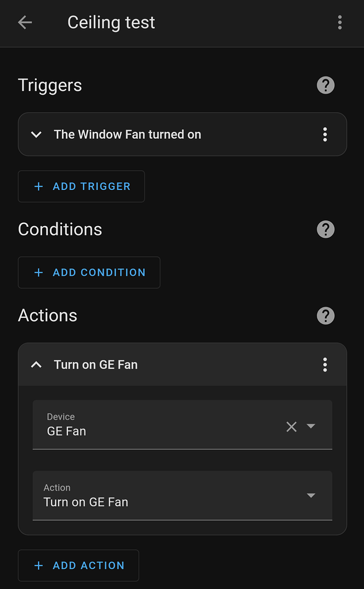Open the Action dropdown arrow
This screenshot has width=364, height=589.
(311, 496)
